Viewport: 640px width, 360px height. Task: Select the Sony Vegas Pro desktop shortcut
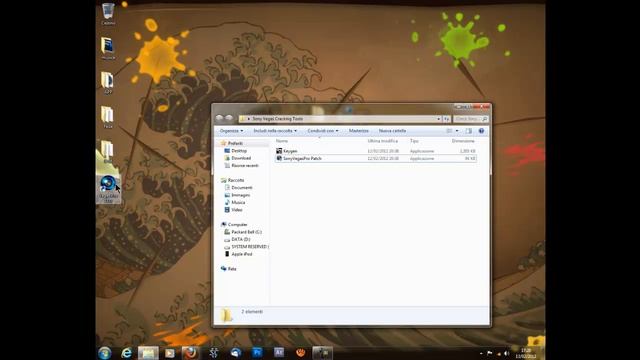[x=109, y=189]
